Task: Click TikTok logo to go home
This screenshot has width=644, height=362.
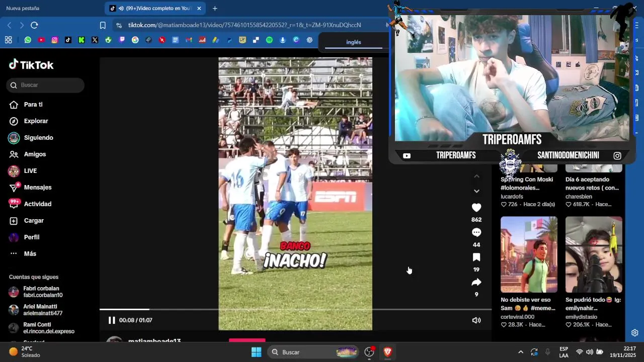Action: 31,65
